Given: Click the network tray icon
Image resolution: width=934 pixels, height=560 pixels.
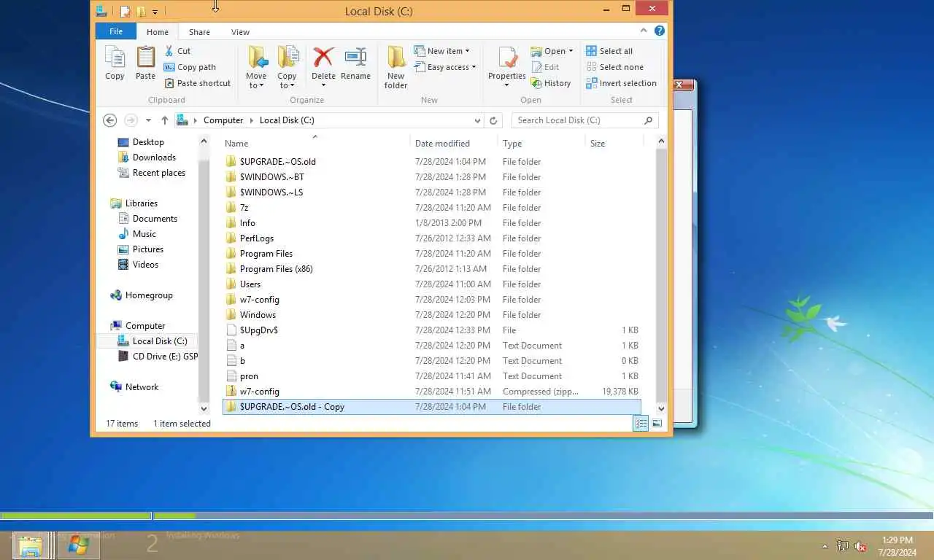Looking at the screenshot, I should point(843,546).
